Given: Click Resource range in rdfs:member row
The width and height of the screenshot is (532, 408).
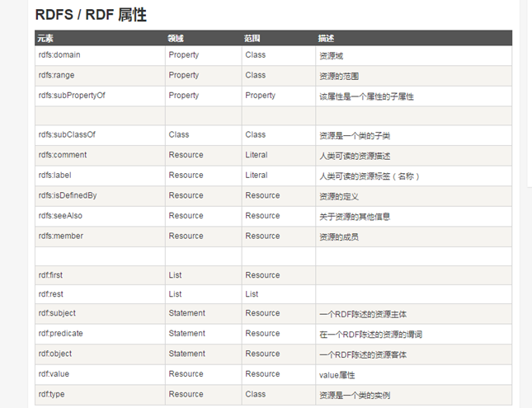Looking at the screenshot, I should [262, 236].
